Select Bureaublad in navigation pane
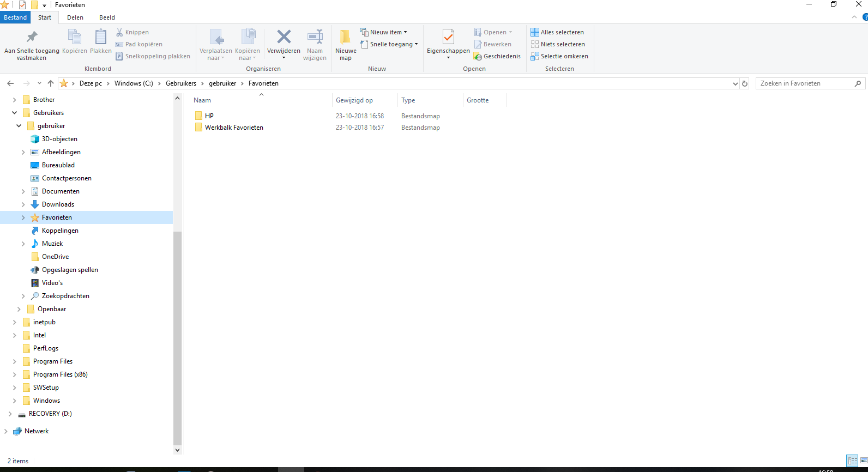Viewport: 868px width, 472px height. (58, 165)
